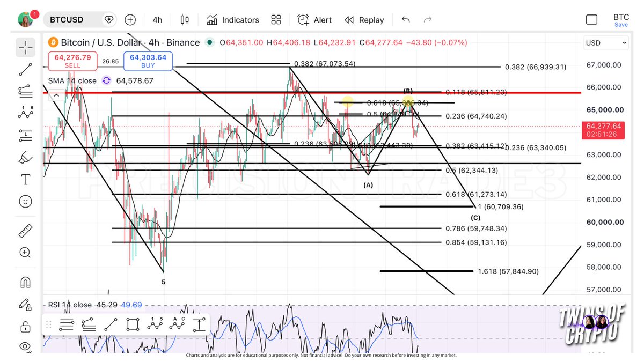Click the SMA 14 close legend
The width and height of the screenshot is (644, 362).
72,80
